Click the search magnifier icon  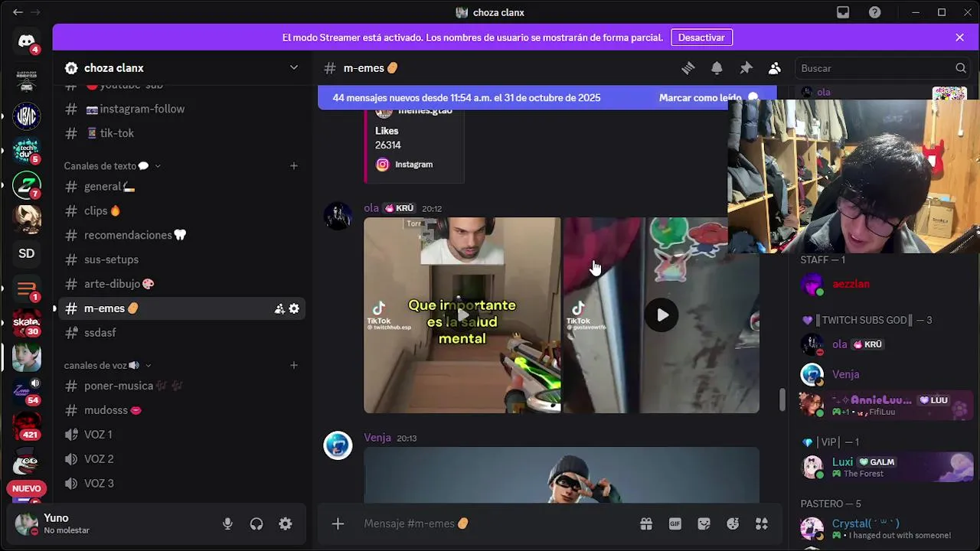coord(961,68)
